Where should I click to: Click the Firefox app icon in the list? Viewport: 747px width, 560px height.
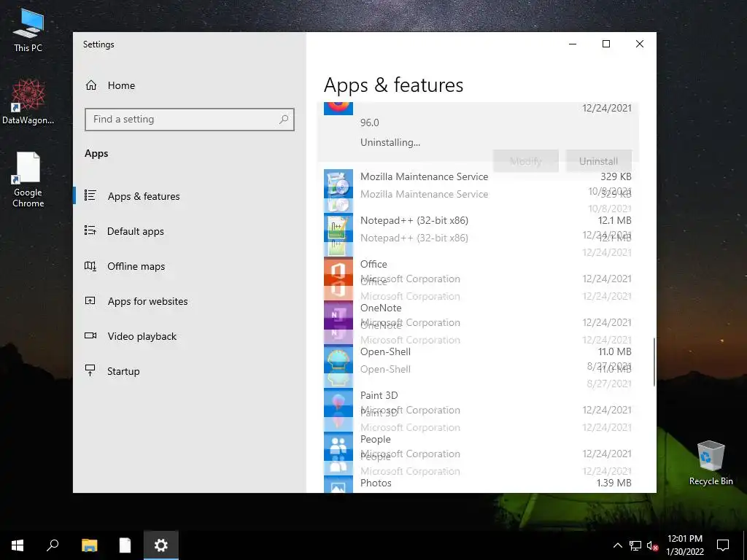[x=338, y=108]
